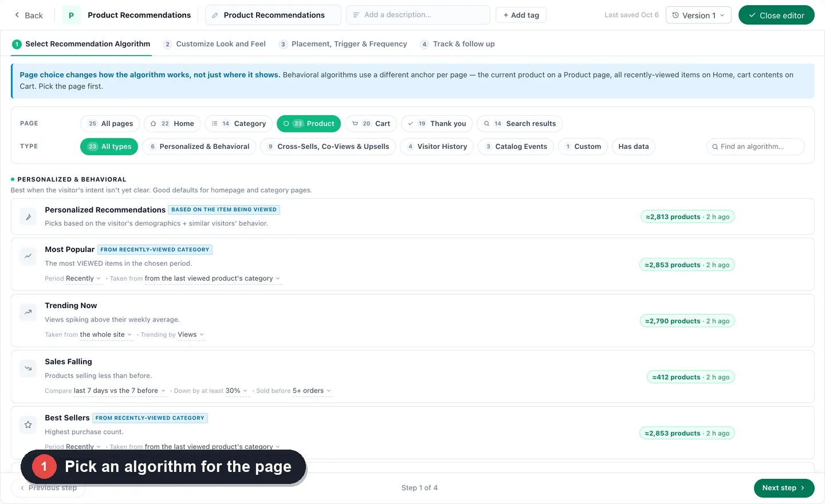
Task: Select the All types filter
Action: (x=109, y=147)
